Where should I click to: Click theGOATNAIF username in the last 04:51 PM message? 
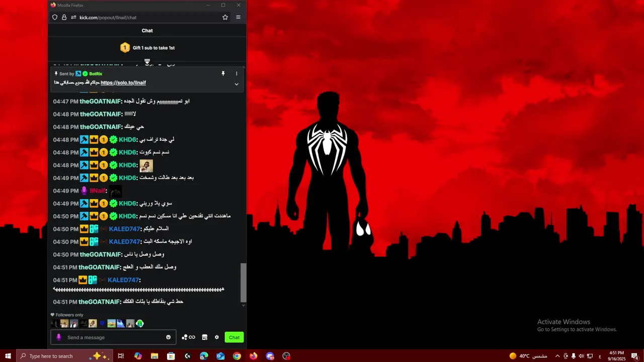click(x=99, y=302)
